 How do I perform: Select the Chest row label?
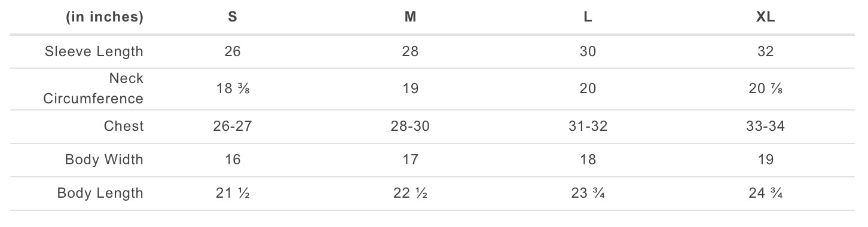pyautogui.click(x=124, y=126)
